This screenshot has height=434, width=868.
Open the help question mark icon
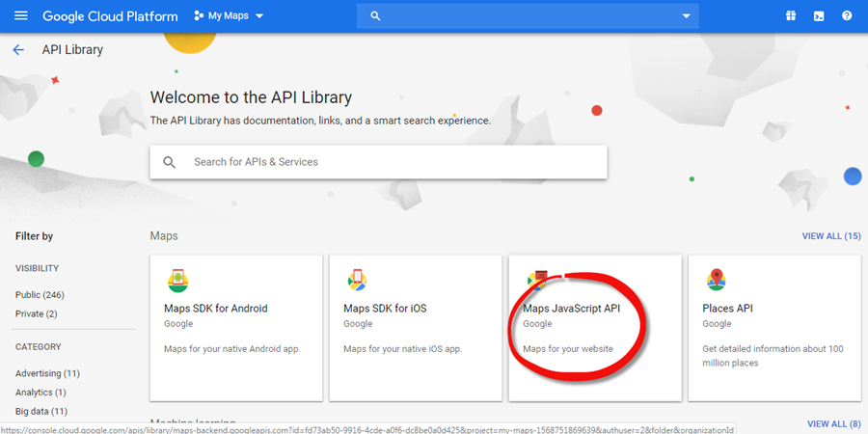pyautogui.click(x=847, y=15)
